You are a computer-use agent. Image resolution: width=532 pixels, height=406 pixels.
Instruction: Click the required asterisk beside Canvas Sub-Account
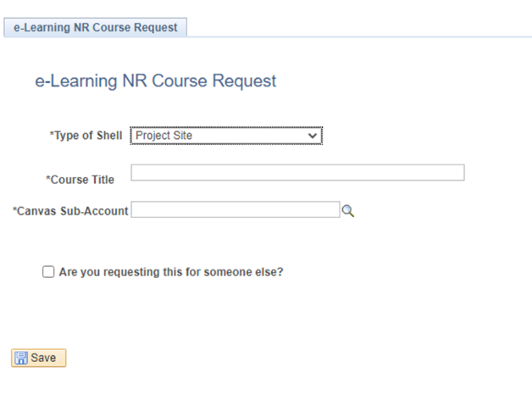pyautogui.click(x=14, y=210)
